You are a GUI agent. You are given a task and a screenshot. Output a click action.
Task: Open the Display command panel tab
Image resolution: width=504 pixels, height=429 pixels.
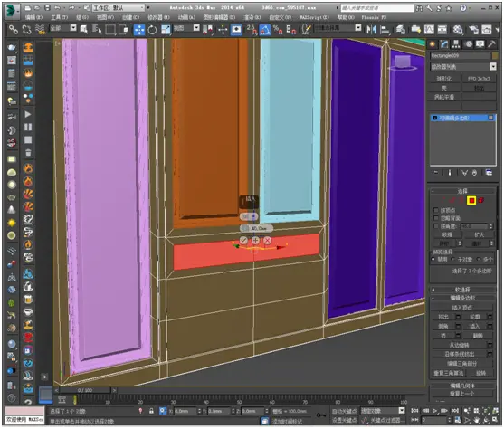point(480,44)
